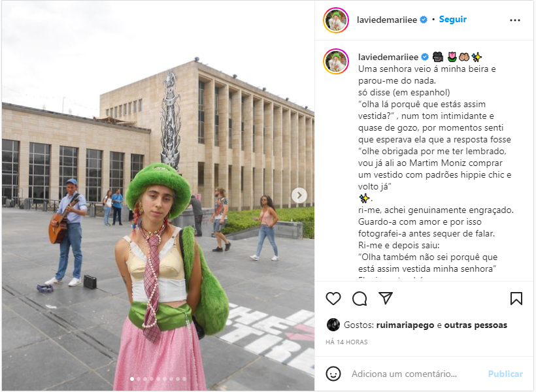Like the post with the heart icon
Screen dimensions: 536x392
click(333, 299)
